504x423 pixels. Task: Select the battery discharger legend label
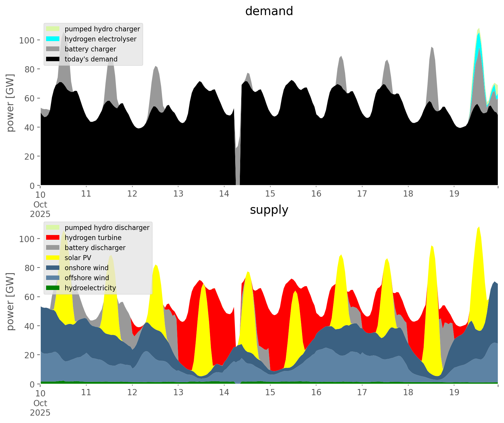pos(95,248)
